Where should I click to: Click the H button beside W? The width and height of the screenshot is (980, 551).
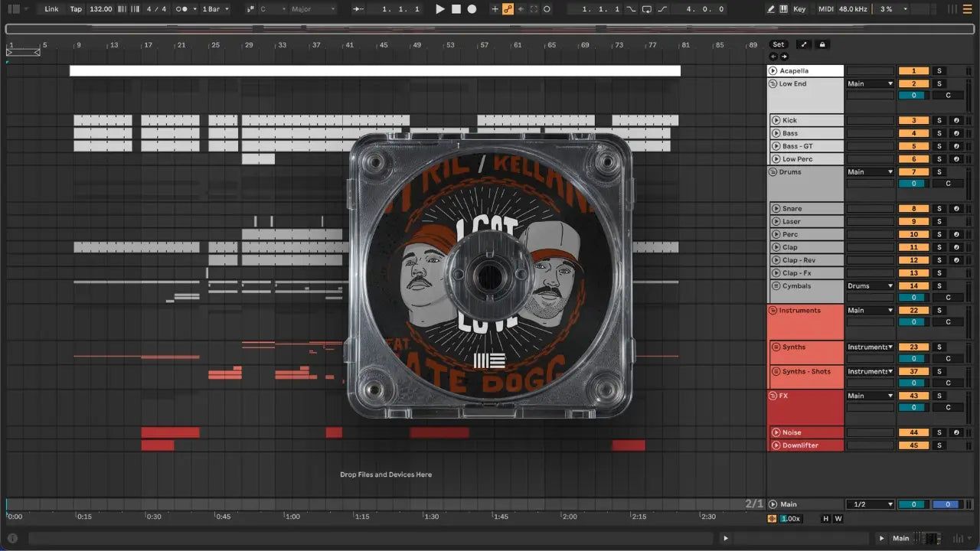tap(825, 519)
